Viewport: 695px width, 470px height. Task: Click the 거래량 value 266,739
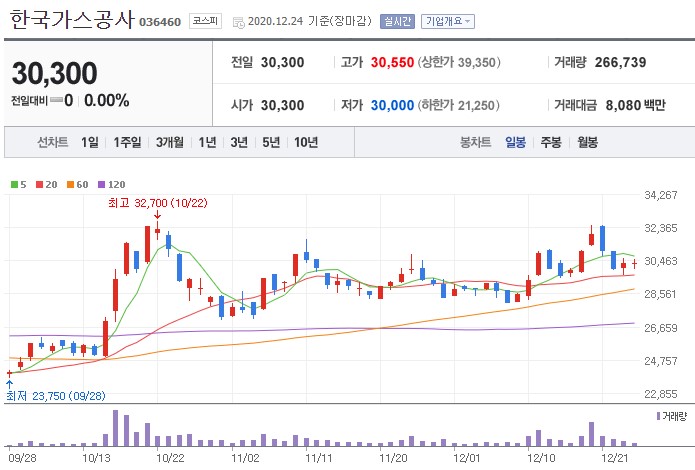621,63
